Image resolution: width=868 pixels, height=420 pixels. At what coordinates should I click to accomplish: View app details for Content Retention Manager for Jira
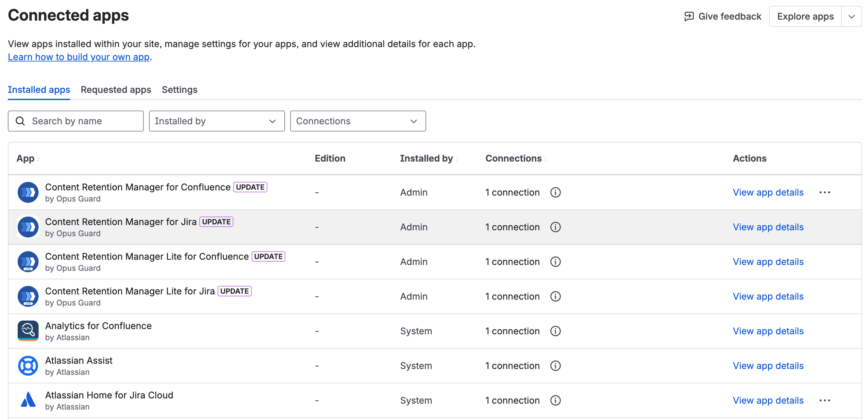[x=768, y=227]
